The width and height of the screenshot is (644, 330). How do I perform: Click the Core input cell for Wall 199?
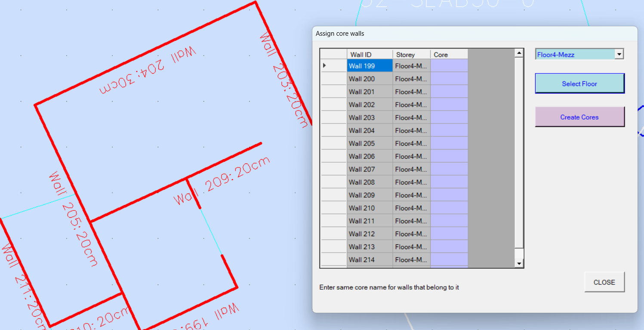(x=449, y=66)
